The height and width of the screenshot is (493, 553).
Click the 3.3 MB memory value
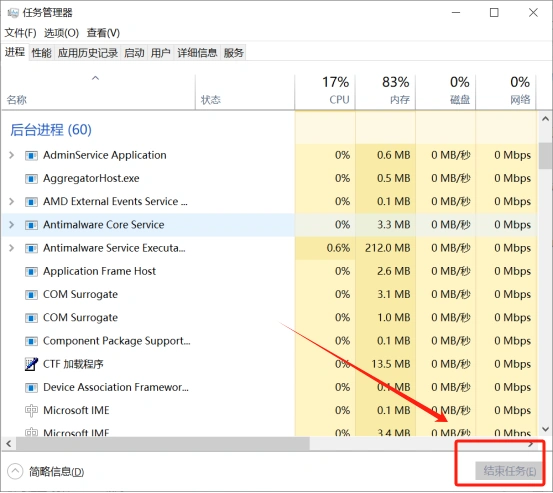(394, 225)
